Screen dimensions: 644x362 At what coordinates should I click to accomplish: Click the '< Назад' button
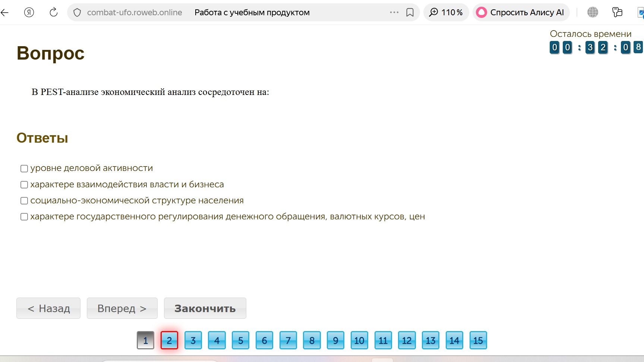48,308
